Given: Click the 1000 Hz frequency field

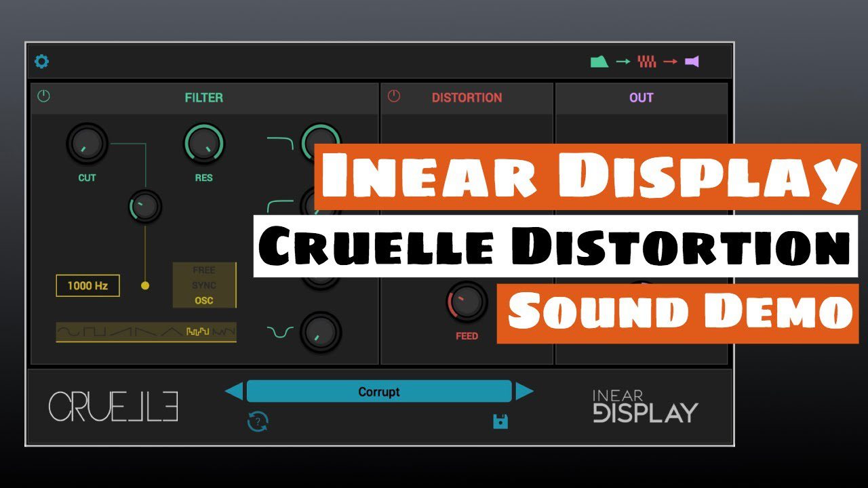Looking at the screenshot, I should [87, 285].
